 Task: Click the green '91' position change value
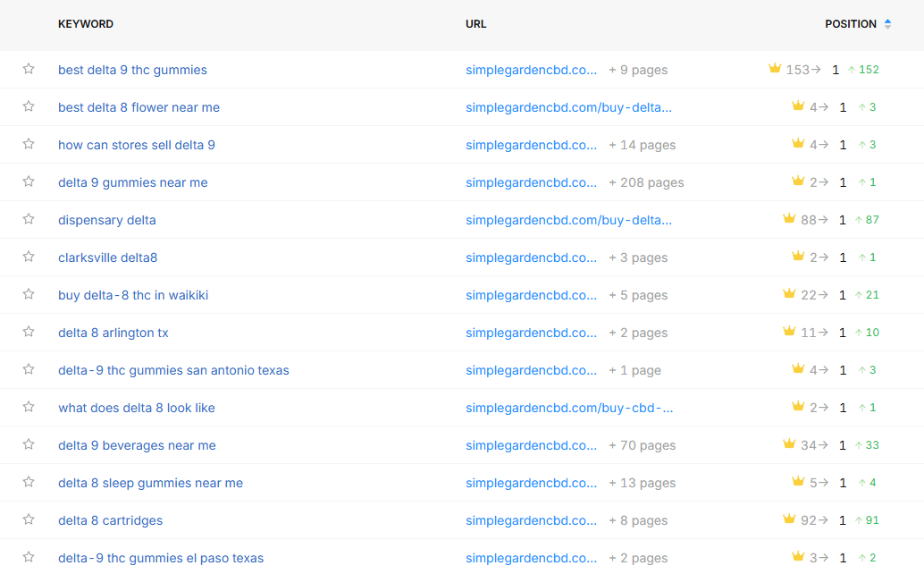pyautogui.click(x=872, y=520)
